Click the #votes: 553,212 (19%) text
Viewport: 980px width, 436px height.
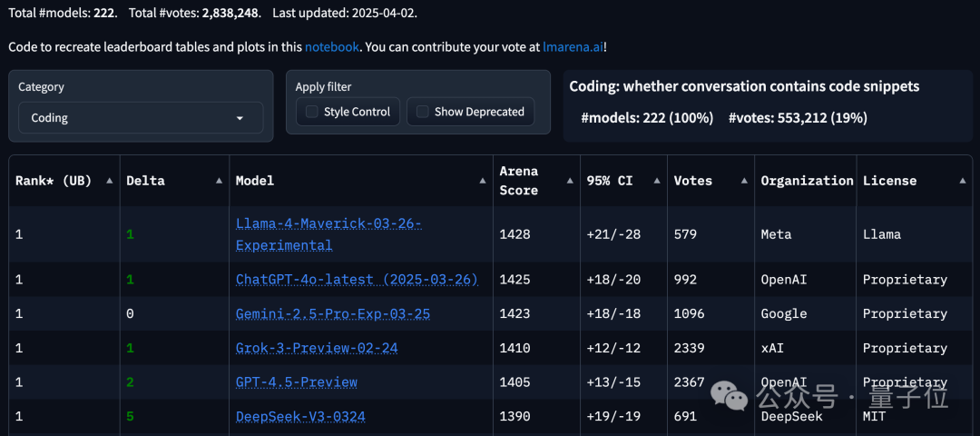798,117
